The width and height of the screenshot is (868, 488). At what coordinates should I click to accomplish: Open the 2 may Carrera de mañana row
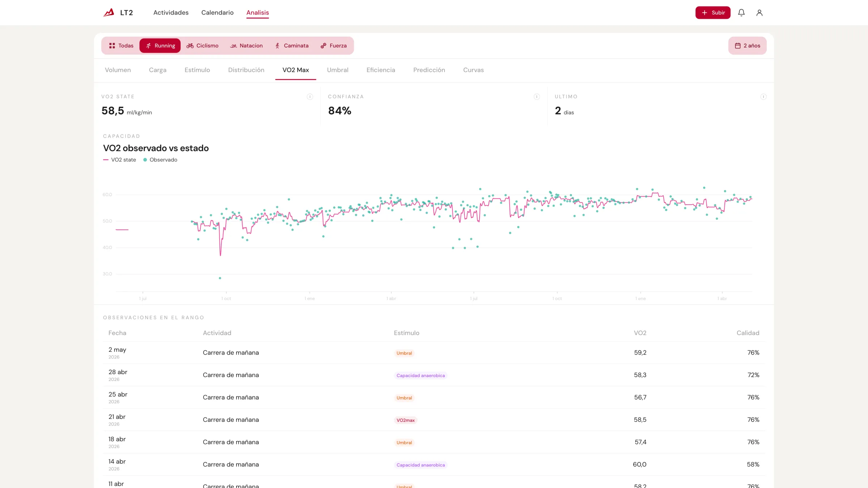(434, 353)
